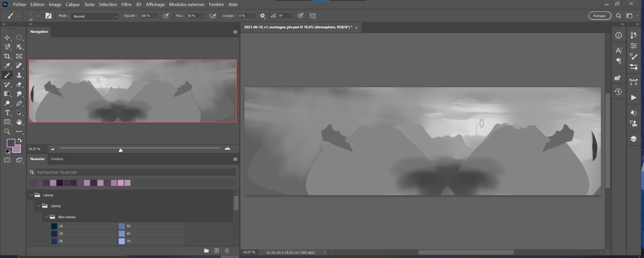
Task: Select the Horizontal Type tool
Action: [7, 113]
